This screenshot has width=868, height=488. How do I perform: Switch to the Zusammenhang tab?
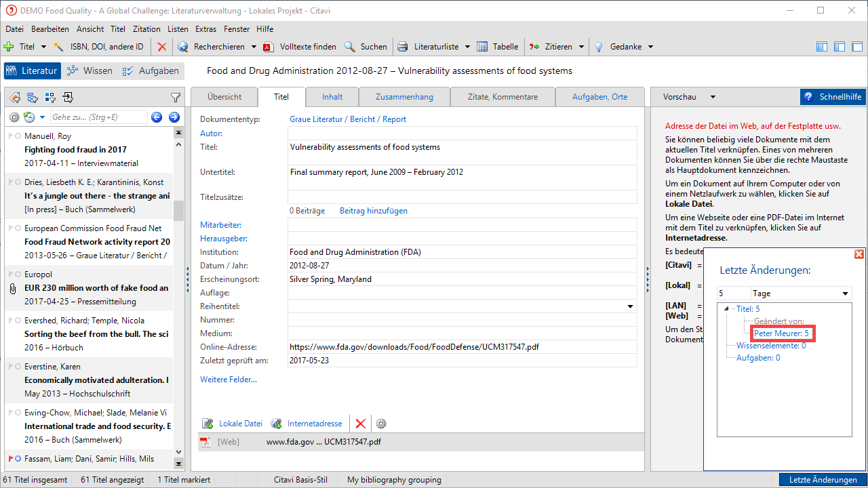pos(404,97)
